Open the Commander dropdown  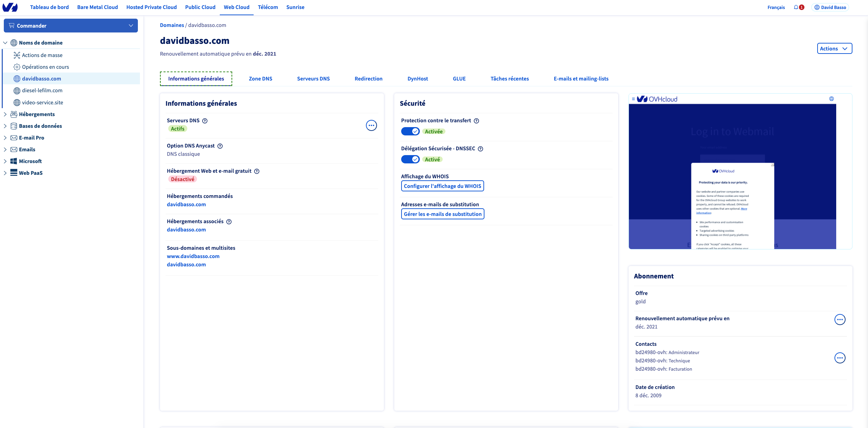tap(71, 26)
